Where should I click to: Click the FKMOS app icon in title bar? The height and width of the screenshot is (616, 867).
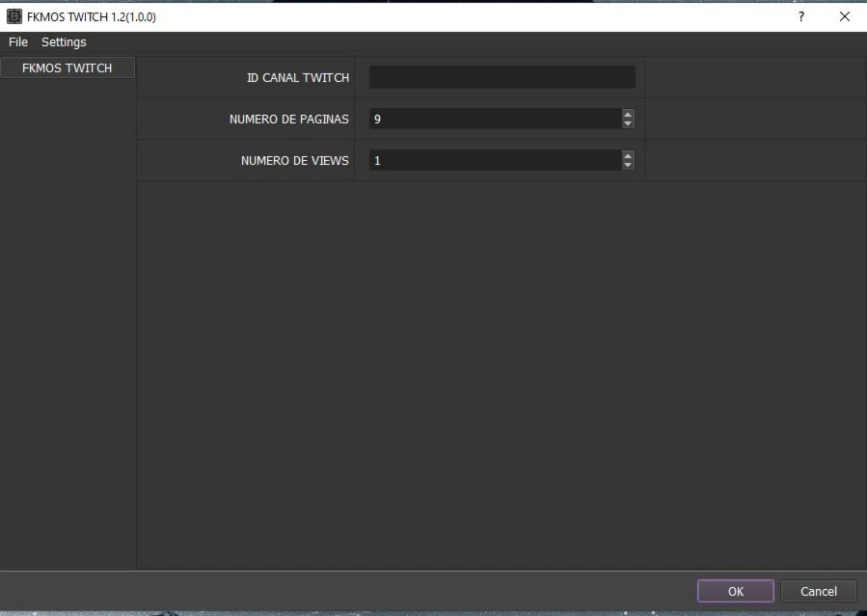14,16
